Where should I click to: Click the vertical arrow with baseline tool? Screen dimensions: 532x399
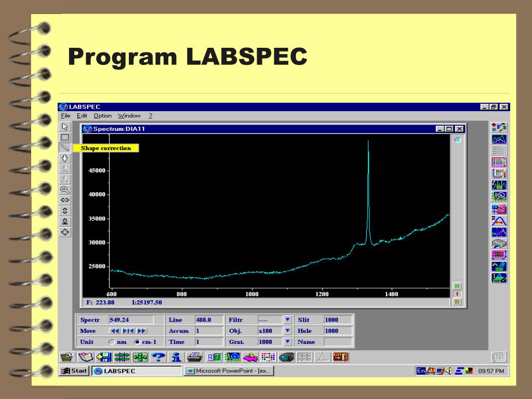tap(65, 221)
